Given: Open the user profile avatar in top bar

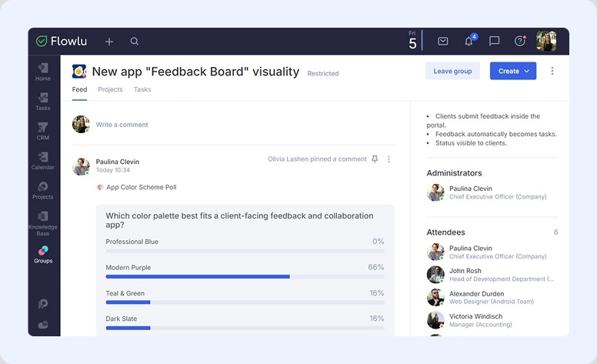Looking at the screenshot, I should pos(546,41).
